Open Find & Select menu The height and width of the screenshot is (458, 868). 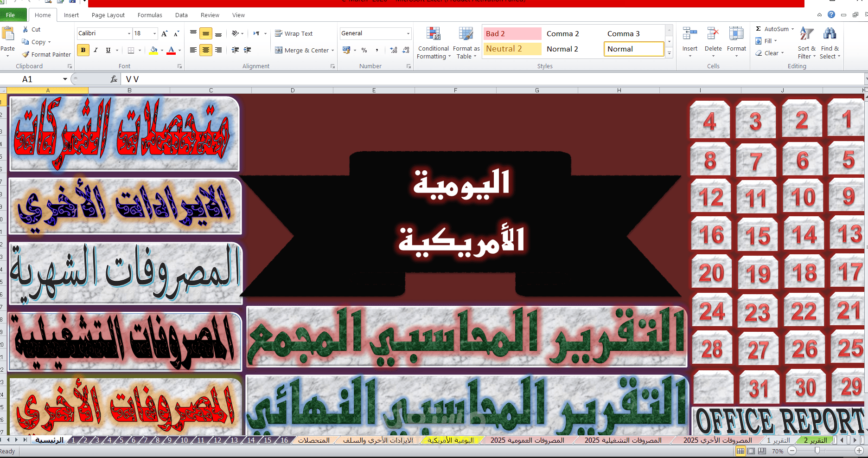point(830,43)
